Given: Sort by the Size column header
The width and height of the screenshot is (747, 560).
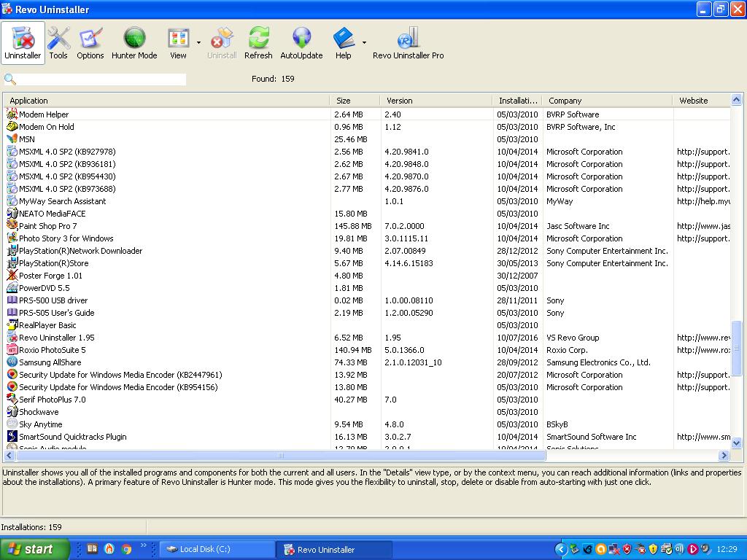Looking at the screenshot, I should coord(355,101).
